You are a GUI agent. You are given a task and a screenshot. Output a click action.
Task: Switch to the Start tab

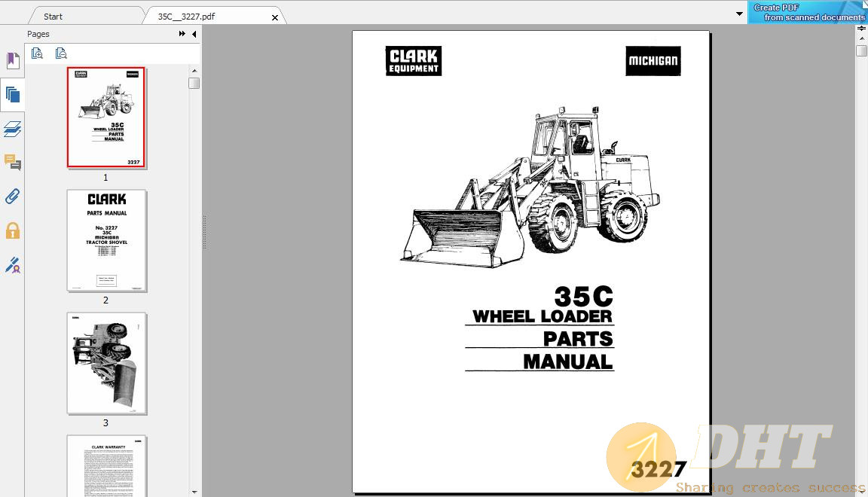(x=53, y=17)
